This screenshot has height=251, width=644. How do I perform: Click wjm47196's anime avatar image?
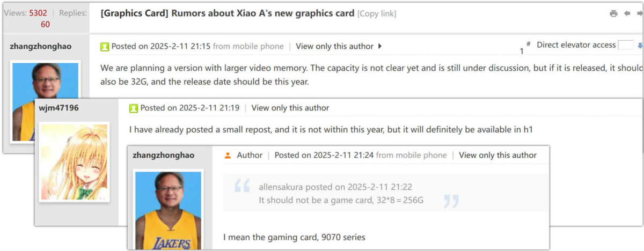coord(75,162)
